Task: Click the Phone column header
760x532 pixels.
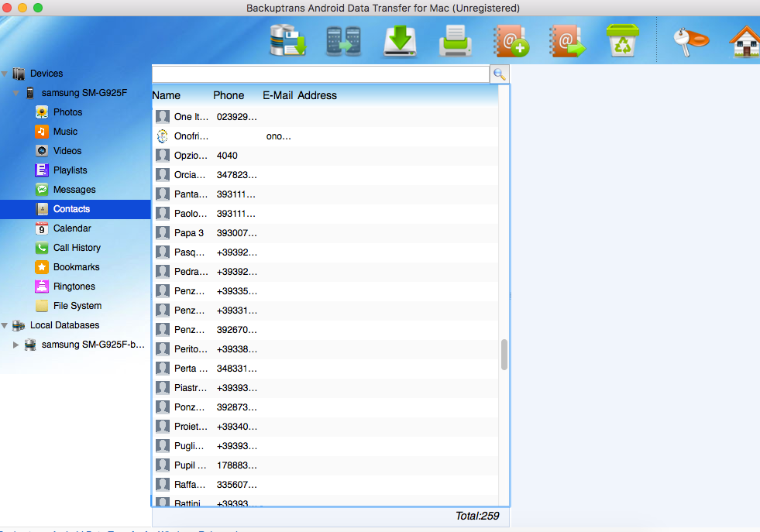Action: tap(229, 95)
